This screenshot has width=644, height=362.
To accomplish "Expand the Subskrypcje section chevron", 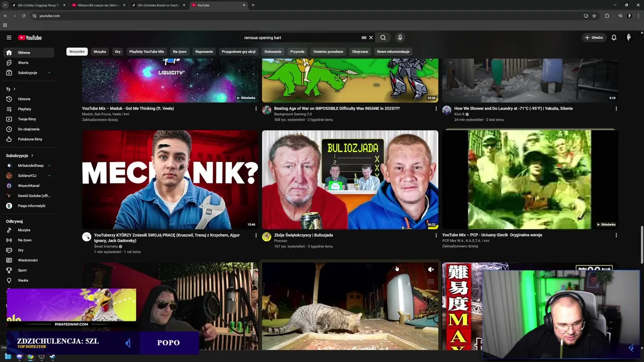I will (x=32, y=156).
